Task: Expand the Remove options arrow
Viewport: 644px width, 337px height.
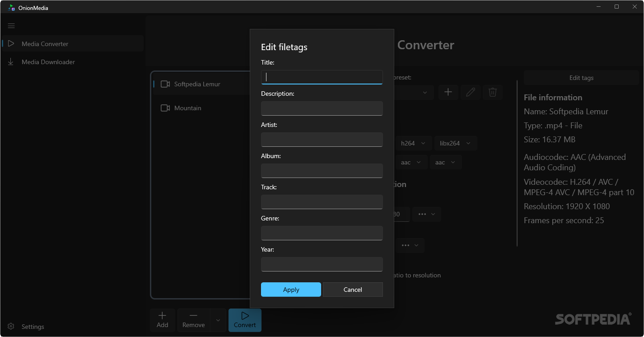Action: (218, 320)
